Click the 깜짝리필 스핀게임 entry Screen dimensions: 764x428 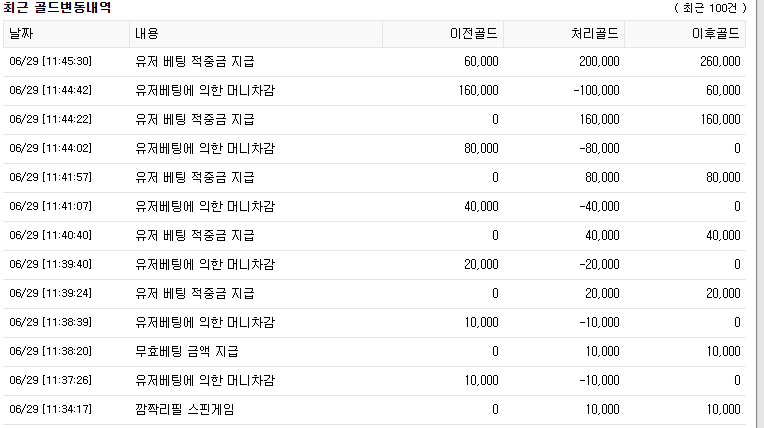[x=185, y=409]
